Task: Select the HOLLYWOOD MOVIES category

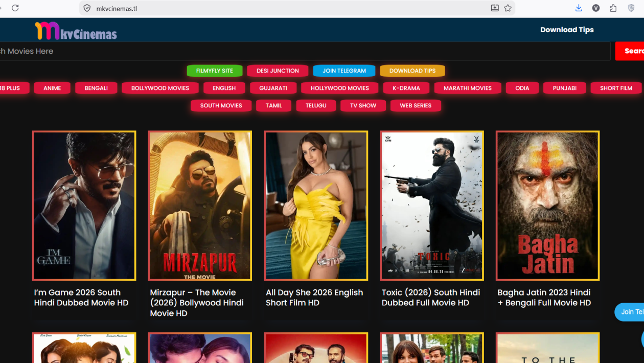Action: pyautogui.click(x=340, y=88)
